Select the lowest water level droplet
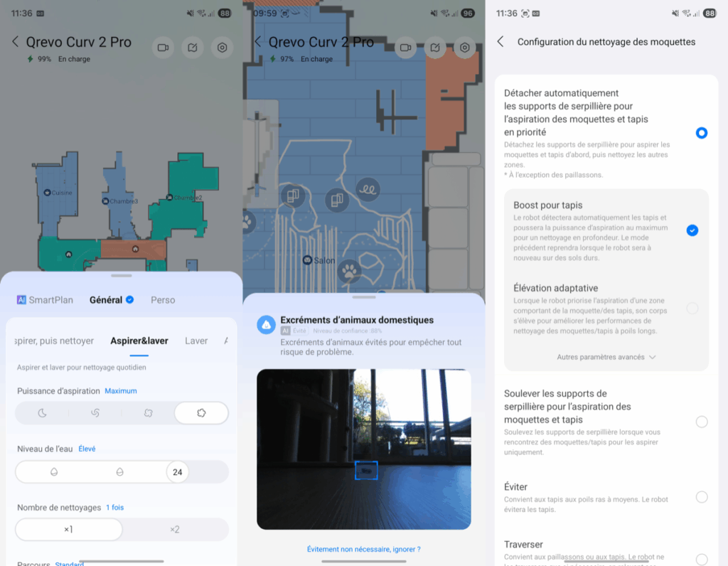The height and width of the screenshot is (566, 728). pos(54,472)
